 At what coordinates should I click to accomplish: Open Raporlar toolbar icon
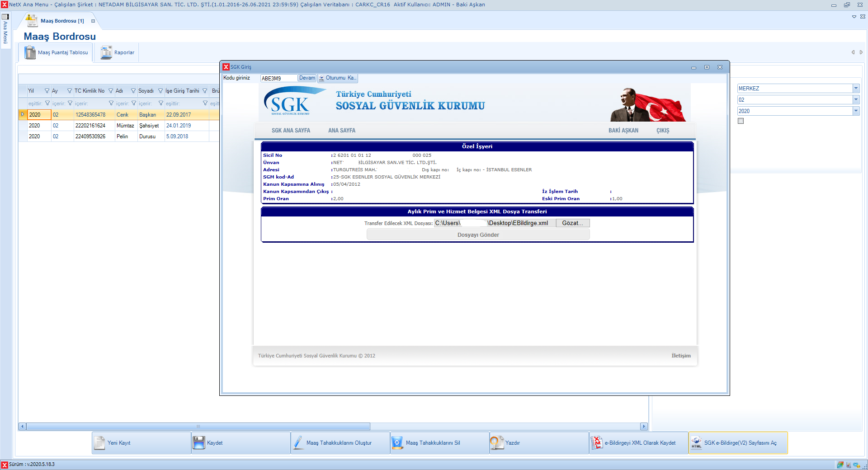(106, 52)
